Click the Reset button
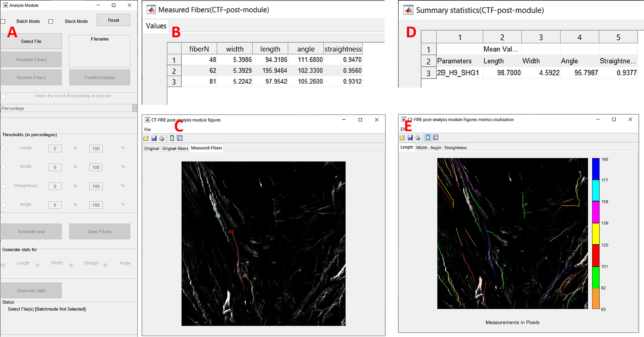 (x=113, y=20)
